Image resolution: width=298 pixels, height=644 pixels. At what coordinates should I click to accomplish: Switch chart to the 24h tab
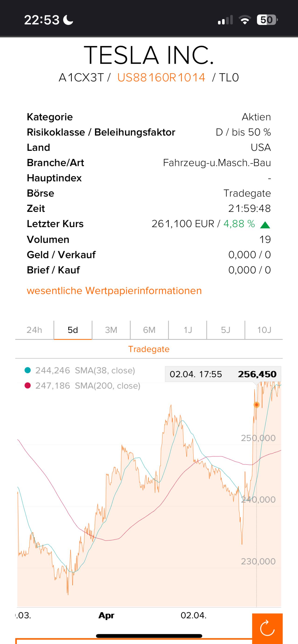(34, 330)
